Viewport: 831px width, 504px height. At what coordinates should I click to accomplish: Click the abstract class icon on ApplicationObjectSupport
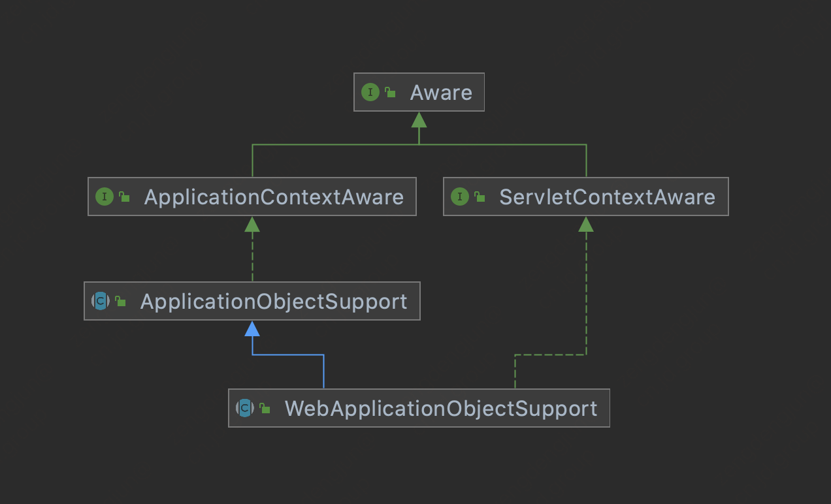click(x=101, y=301)
